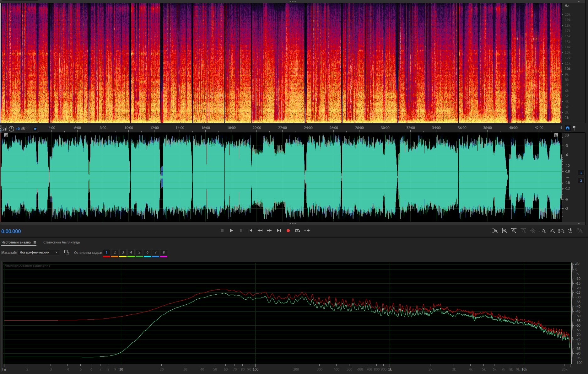
Task: Open the Масштаб Логарифмический dropdown
Action: tap(38, 252)
